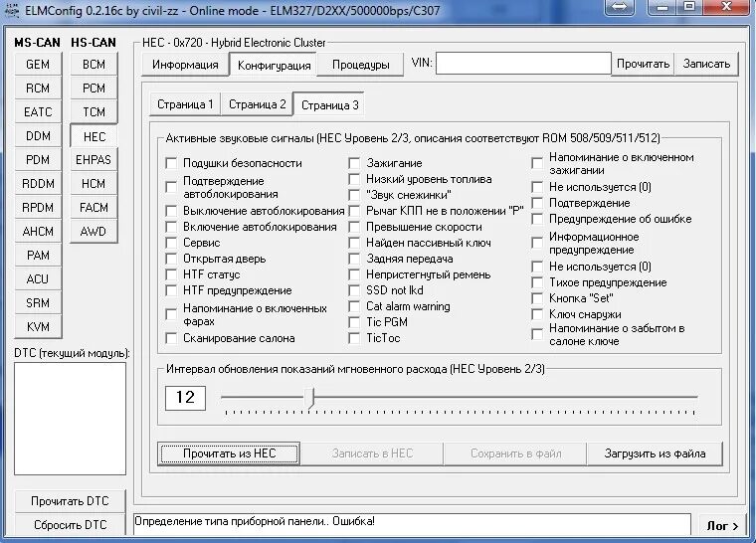Select the AWD module button
This screenshot has width=756, height=543.
tap(94, 232)
